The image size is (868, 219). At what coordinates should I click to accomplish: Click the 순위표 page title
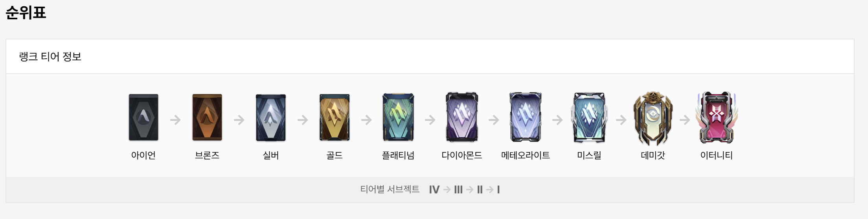coord(26,13)
